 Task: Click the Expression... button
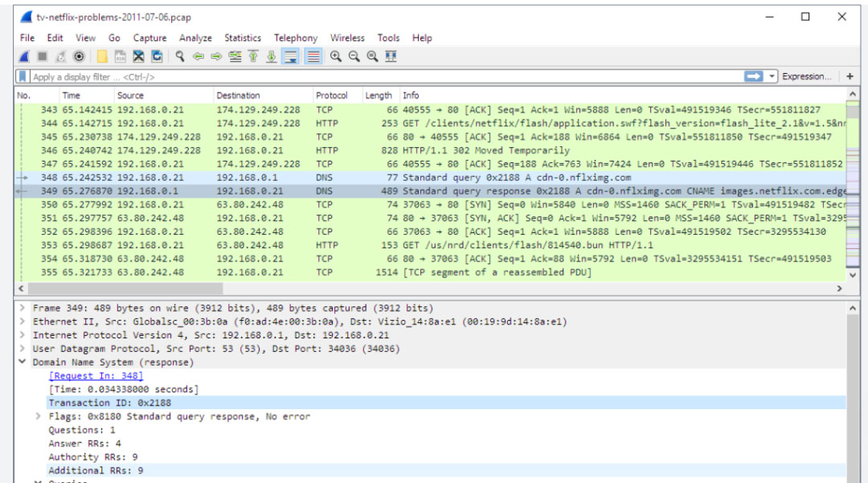point(806,76)
